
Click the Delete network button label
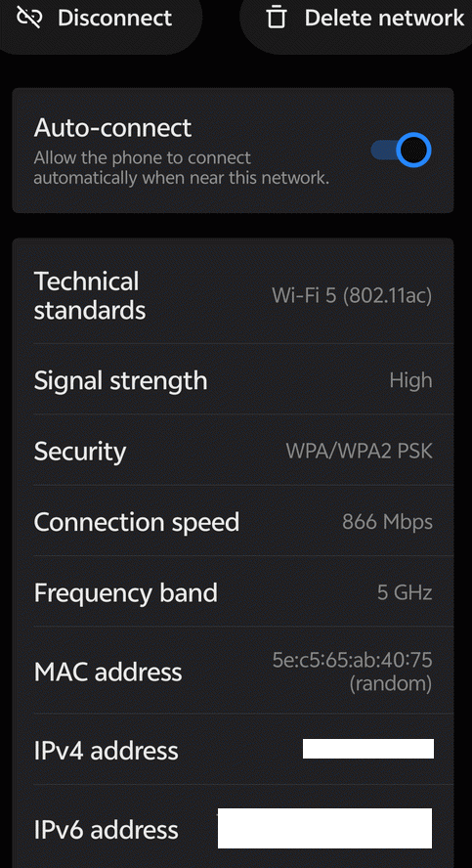coord(384,18)
